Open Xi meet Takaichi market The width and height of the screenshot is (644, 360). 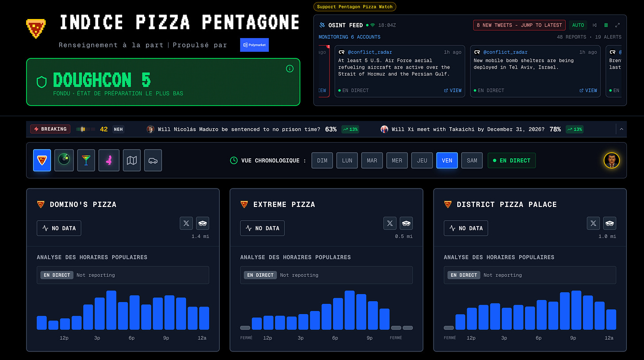(x=468, y=129)
